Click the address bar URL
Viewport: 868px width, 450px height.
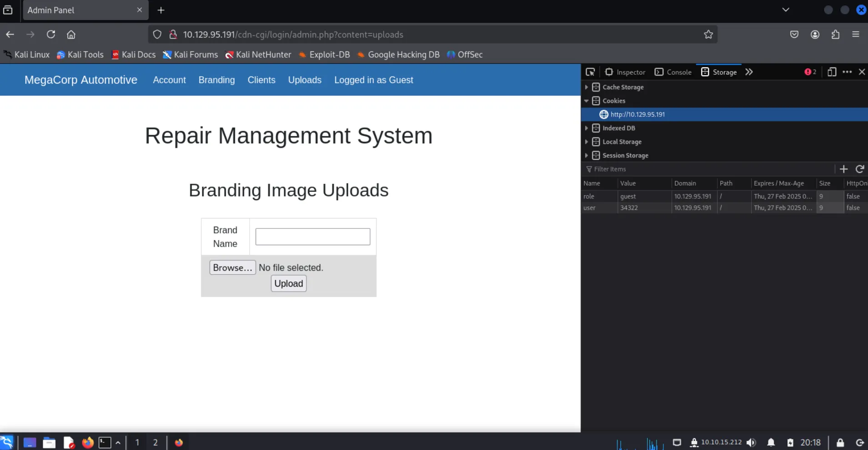[293, 35]
